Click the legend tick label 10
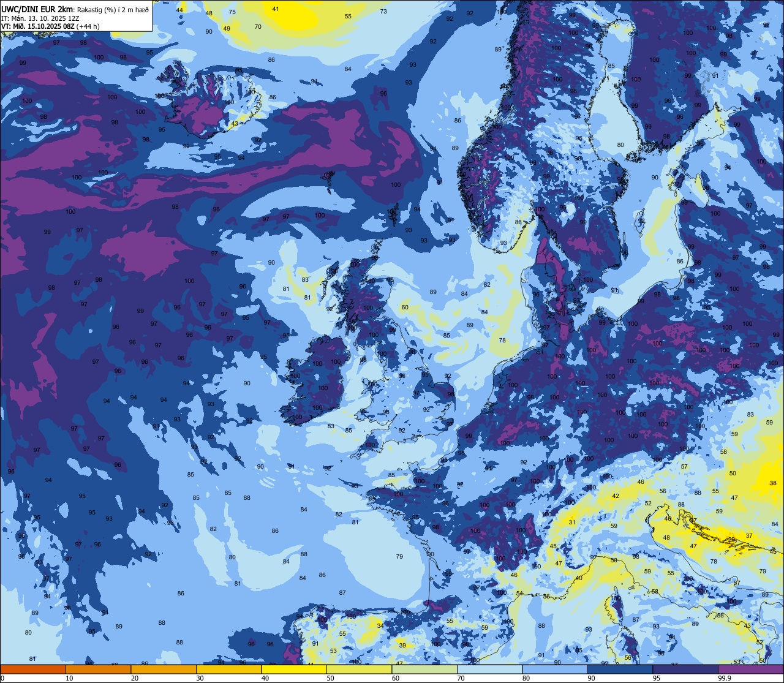The image size is (784, 683). click(x=69, y=678)
